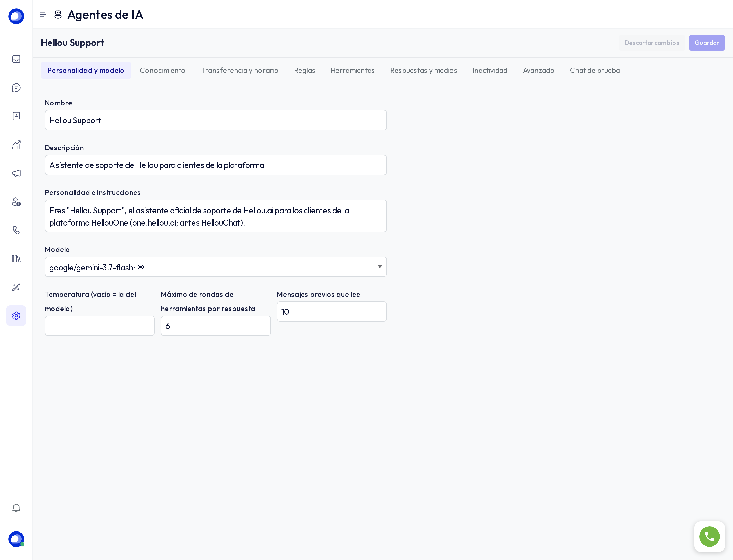Open the add-user icon in sidebar
Screen dimensions: 733x560
pos(16,202)
